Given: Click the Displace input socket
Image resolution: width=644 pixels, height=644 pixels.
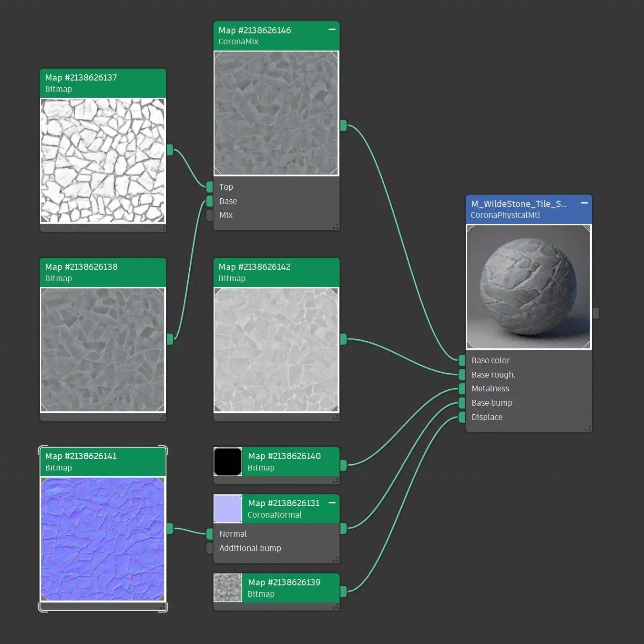Looking at the screenshot, I should (461, 417).
